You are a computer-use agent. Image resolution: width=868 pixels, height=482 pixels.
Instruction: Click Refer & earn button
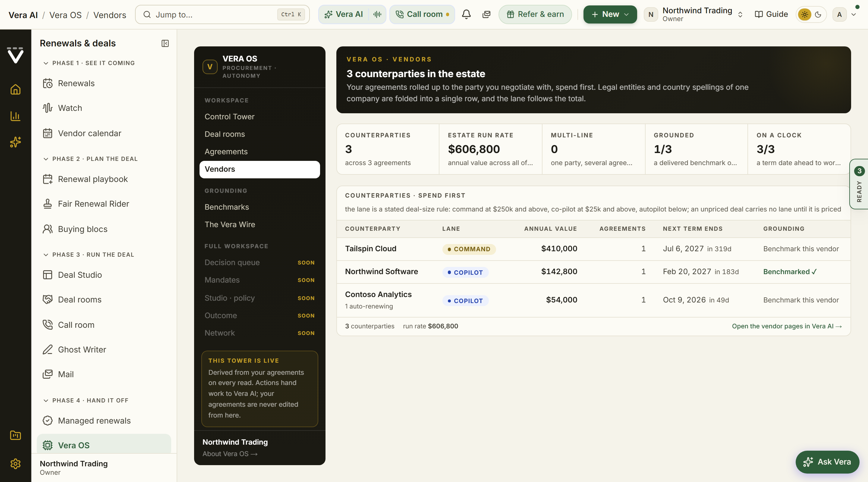click(x=535, y=14)
